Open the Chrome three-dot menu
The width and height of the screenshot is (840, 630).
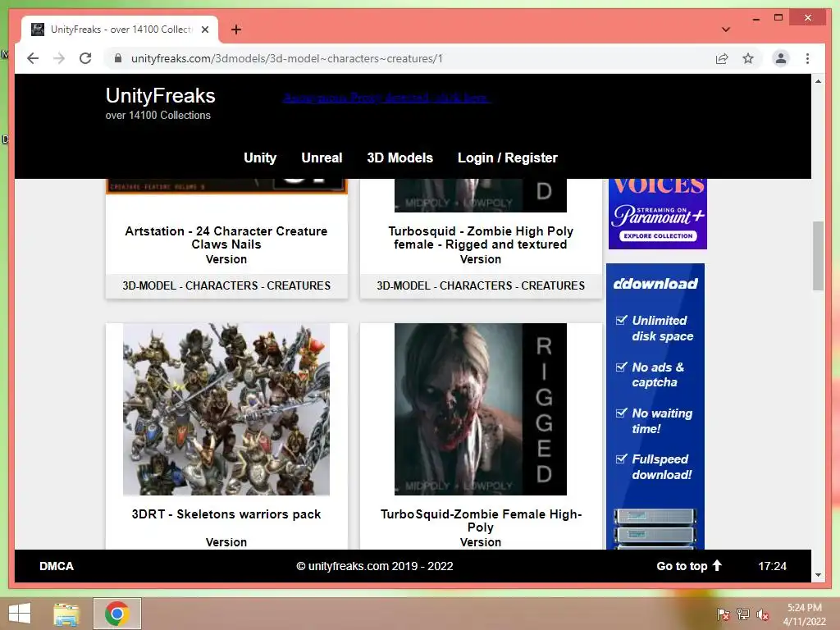[x=807, y=58]
